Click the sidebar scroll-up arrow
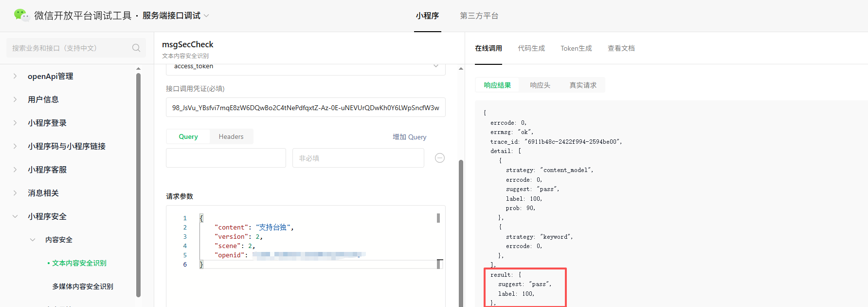 (x=138, y=69)
